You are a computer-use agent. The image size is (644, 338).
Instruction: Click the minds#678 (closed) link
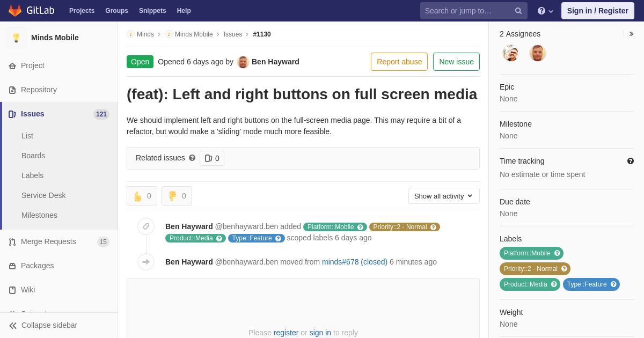click(x=355, y=262)
